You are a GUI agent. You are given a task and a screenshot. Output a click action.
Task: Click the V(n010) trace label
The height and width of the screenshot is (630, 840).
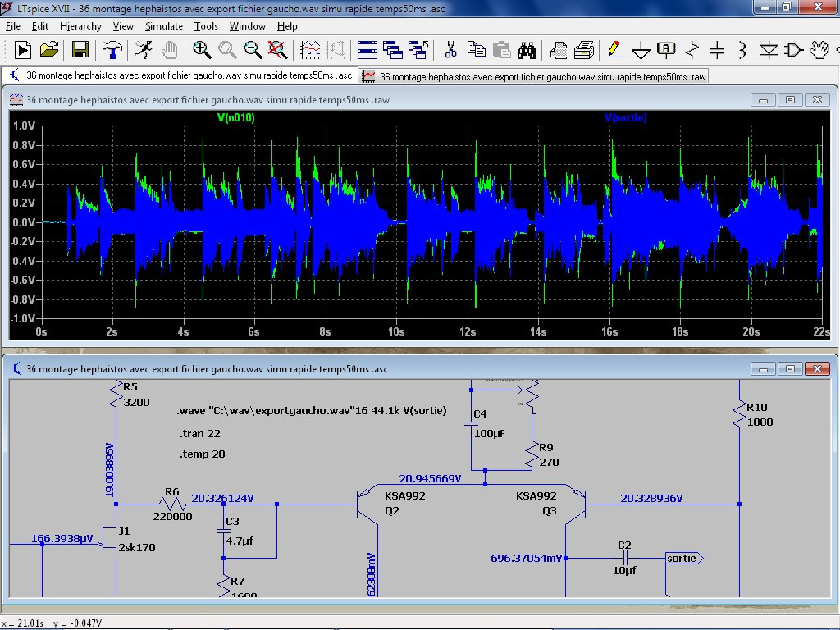click(235, 118)
